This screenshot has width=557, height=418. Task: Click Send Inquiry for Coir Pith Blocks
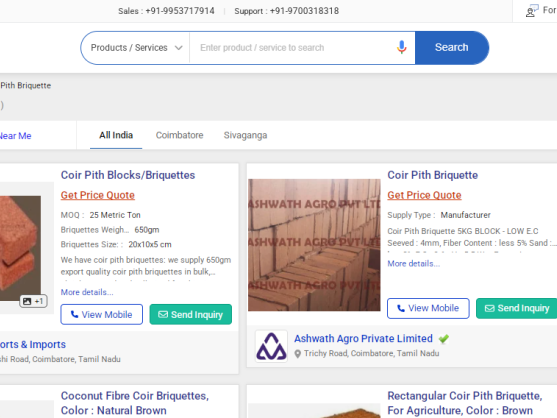(191, 315)
